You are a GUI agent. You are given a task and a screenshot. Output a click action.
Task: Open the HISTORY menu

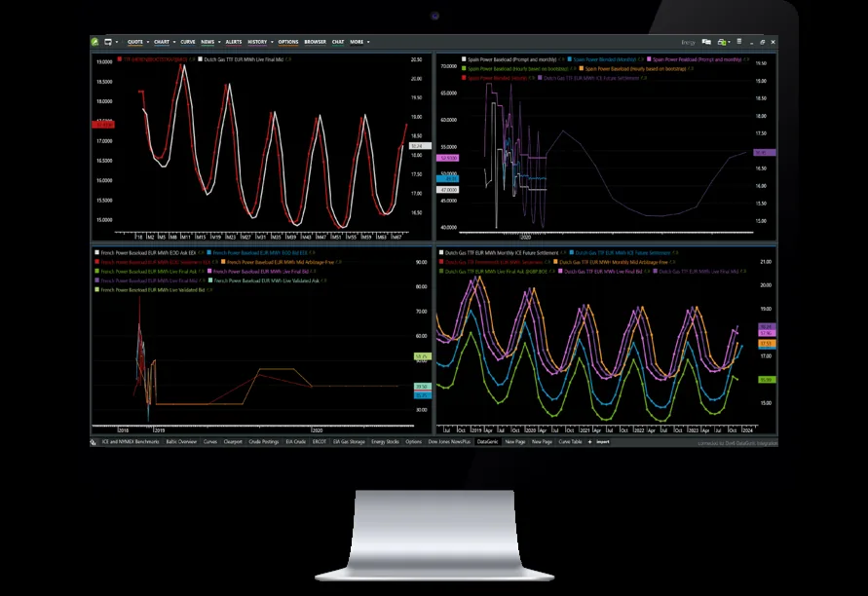(257, 42)
